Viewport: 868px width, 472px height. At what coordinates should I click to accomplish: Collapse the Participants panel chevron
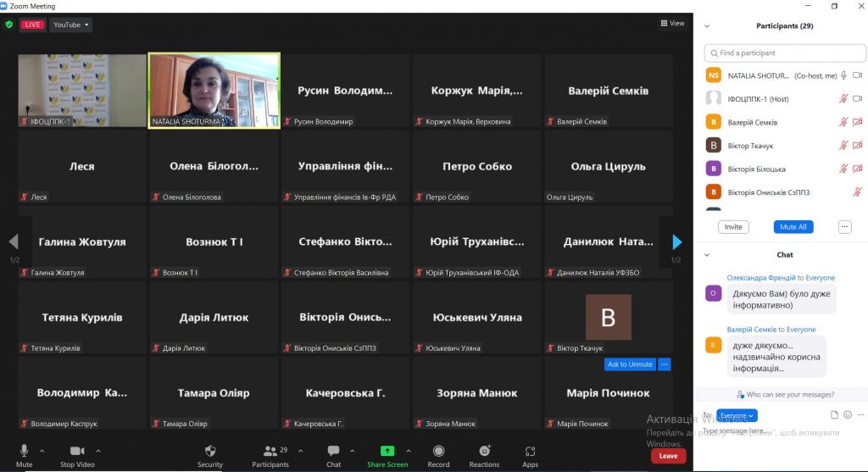[x=707, y=26]
